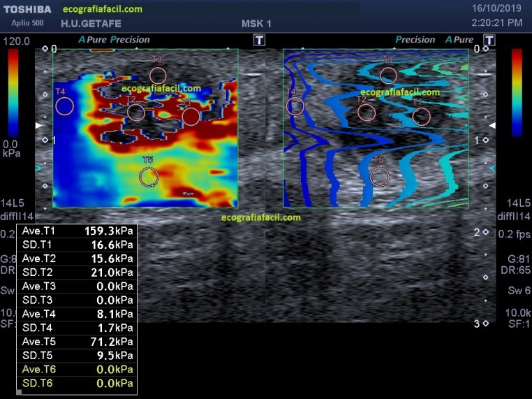Select ROI circle T1 on the color elastogram
532x399 pixels.
(x=191, y=117)
